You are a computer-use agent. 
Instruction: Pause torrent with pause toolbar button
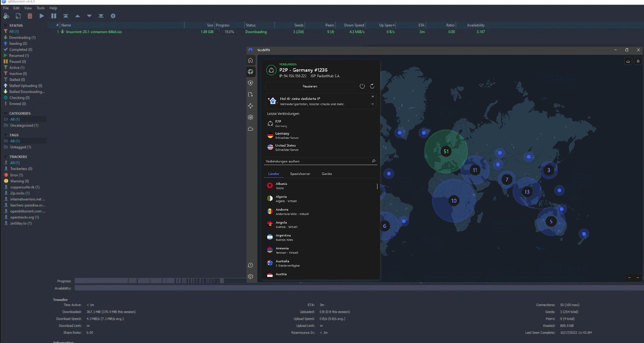coord(54,16)
